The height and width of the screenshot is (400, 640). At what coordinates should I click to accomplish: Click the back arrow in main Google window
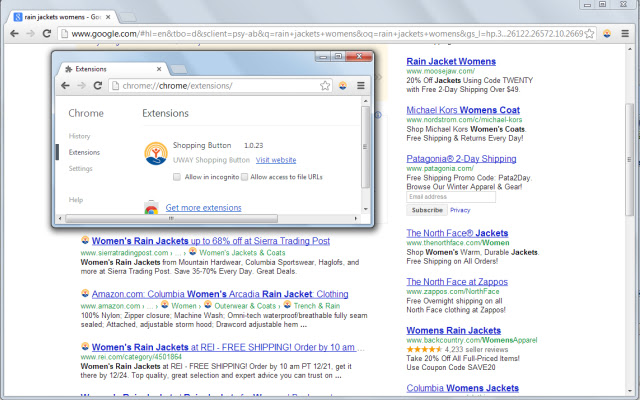click(14, 33)
